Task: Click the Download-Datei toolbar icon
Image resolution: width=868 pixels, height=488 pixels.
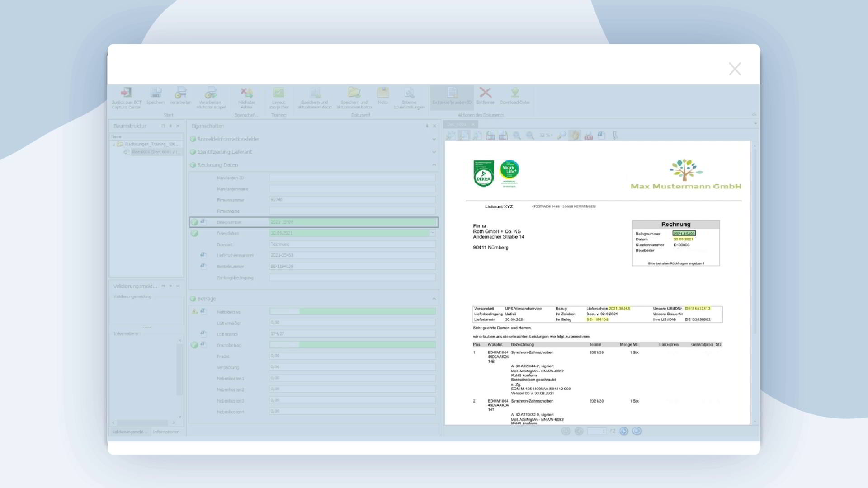Action: point(514,93)
